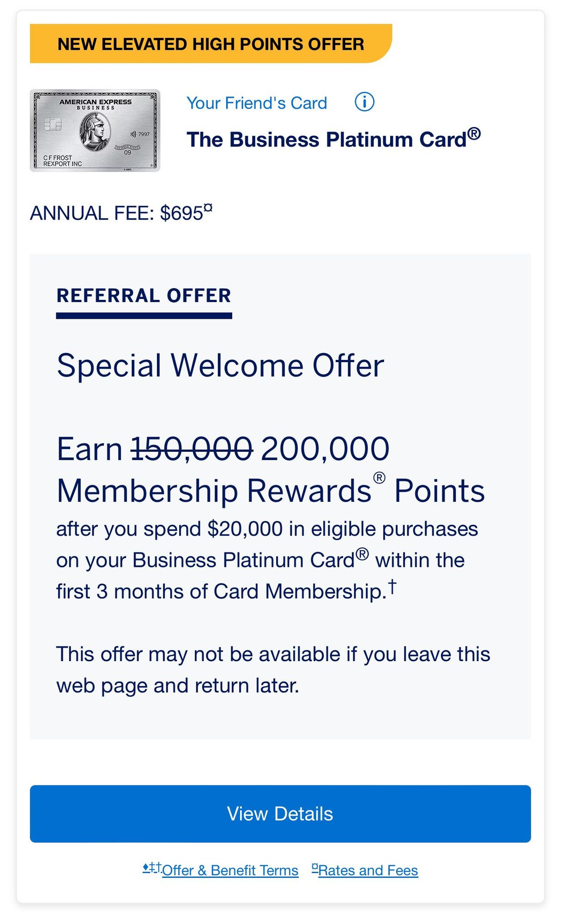
Task: Click the Special Welcome Offer title
Action: pos(220,366)
